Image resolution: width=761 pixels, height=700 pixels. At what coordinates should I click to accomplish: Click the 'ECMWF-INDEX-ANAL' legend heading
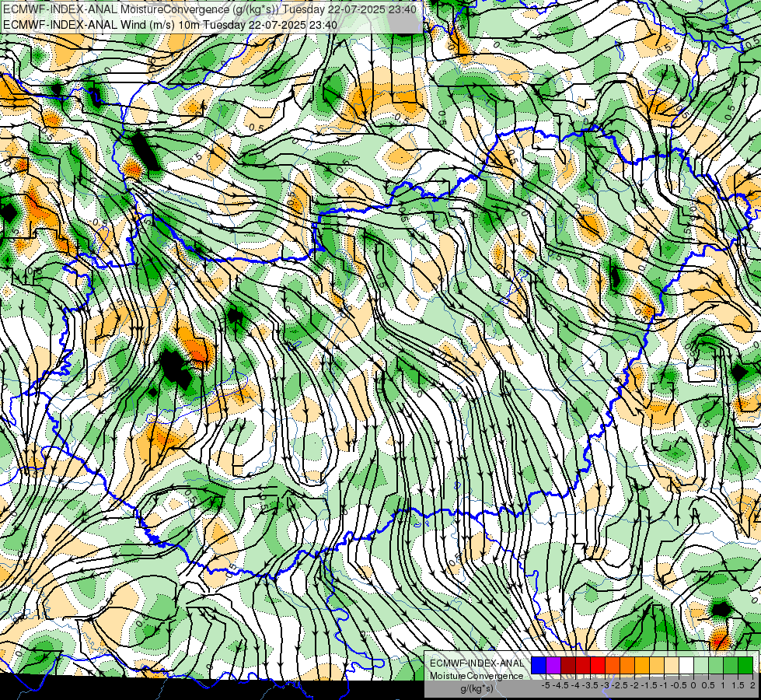[476, 663]
